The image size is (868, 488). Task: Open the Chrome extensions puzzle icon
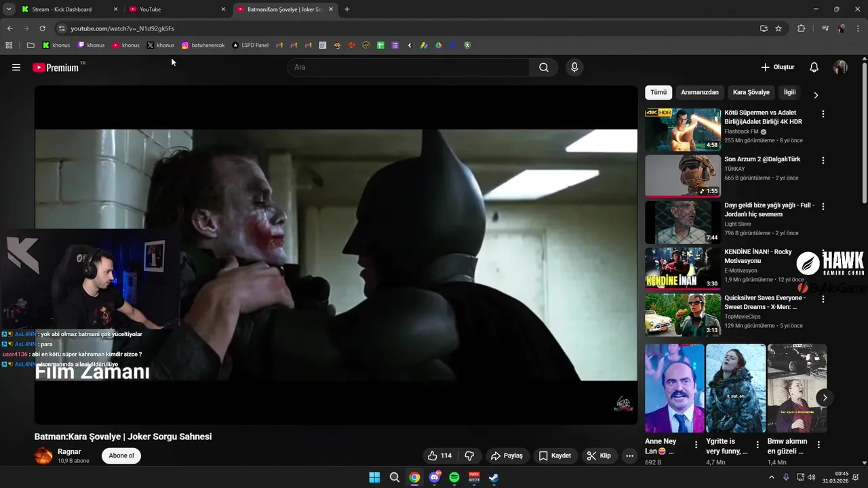(x=801, y=28)
